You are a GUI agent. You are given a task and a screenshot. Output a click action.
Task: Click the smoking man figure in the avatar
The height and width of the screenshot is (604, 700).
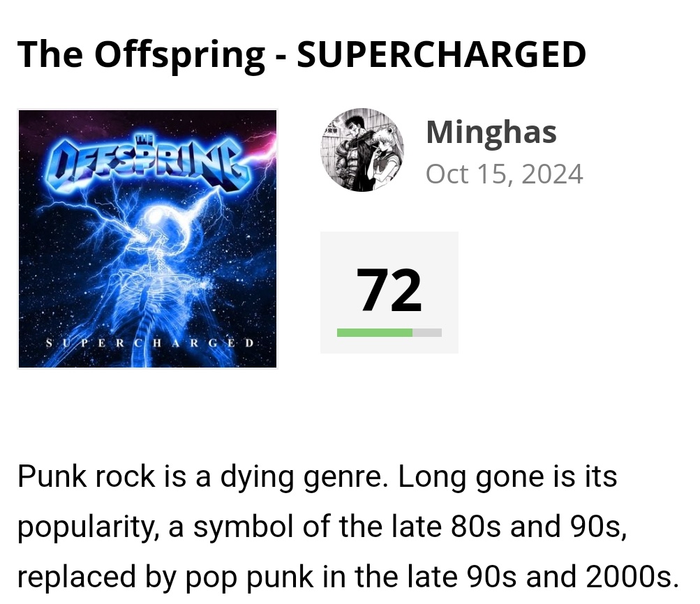352,151
